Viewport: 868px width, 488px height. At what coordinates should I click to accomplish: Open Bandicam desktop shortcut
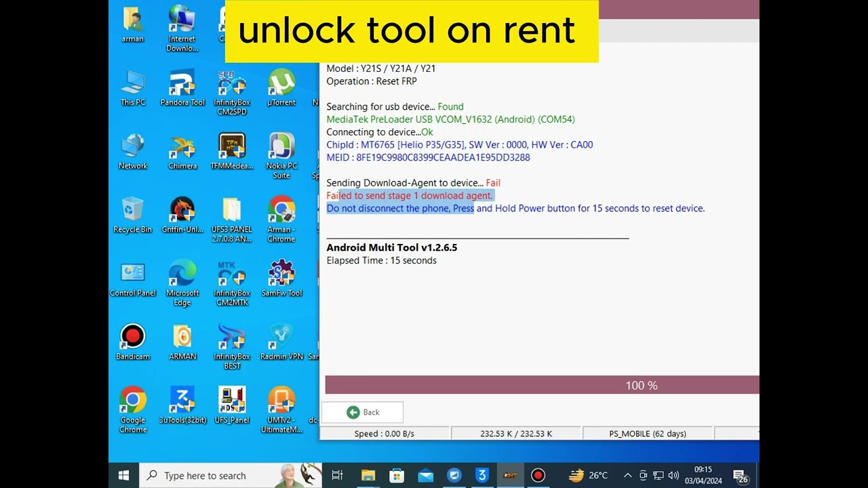point(133,342)
